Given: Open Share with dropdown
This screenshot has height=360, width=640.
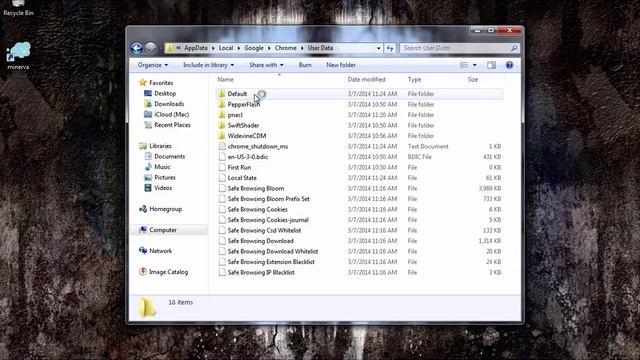Looking at the screenshot, I should (x=266, y=65).
